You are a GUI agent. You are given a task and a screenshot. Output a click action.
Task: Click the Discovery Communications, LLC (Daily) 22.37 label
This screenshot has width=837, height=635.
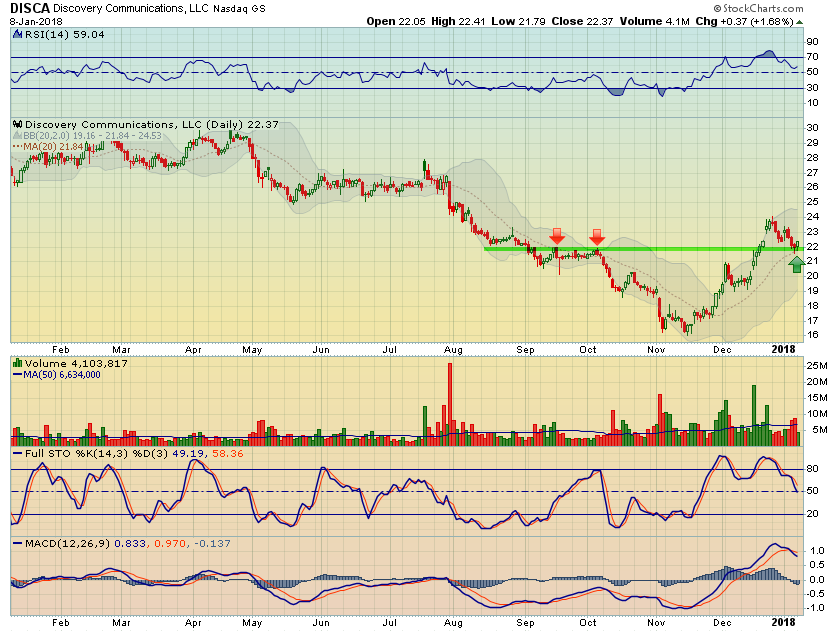152,124
